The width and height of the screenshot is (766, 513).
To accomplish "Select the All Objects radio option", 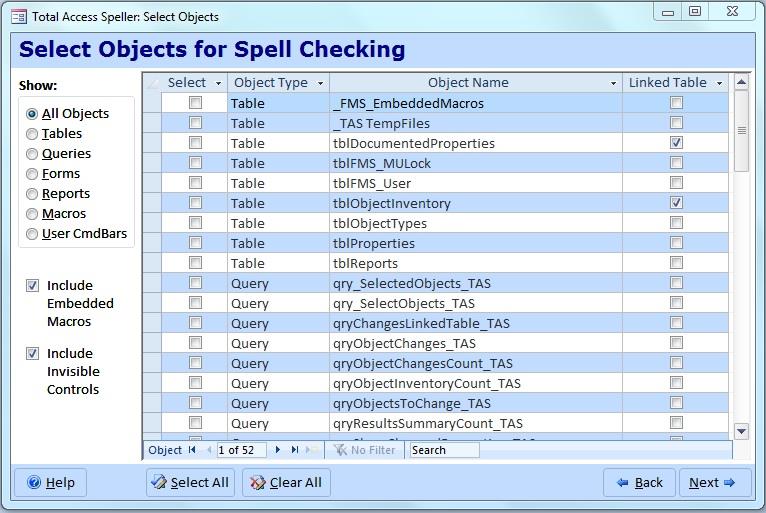I will click(32, 114).
